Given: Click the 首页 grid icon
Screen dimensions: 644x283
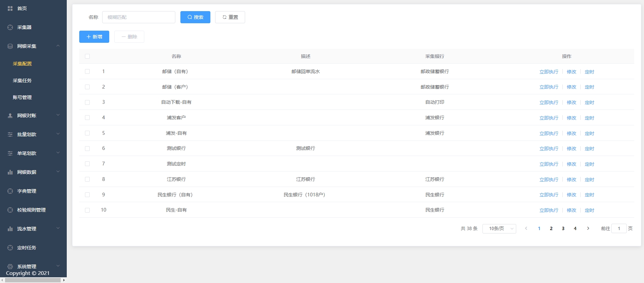Looking at the screenshot, I should pos(10,8).
